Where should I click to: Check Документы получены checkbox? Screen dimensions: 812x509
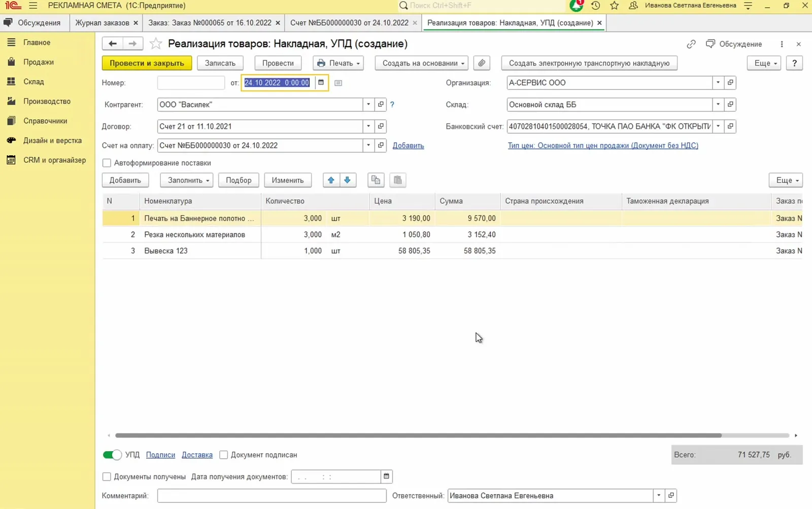click(107, 476)
